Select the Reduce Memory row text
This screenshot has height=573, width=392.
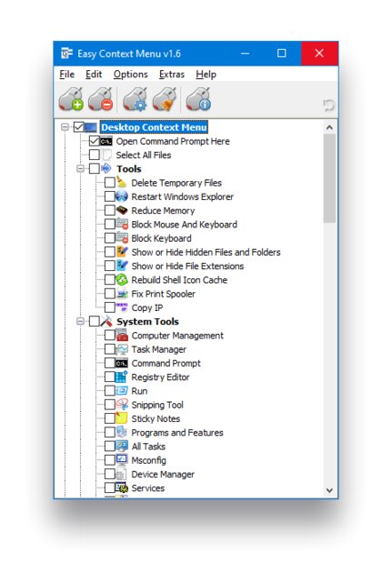click(x=163, y=210)
